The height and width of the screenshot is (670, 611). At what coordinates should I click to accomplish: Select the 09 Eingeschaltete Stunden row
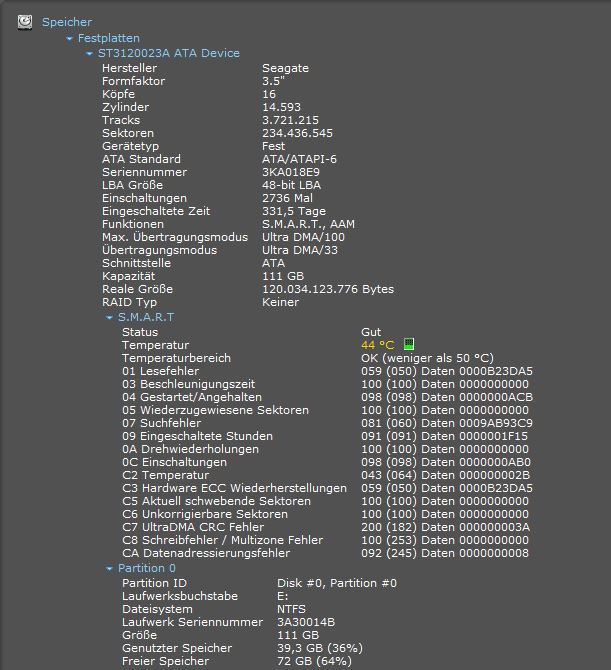point(197,436)
